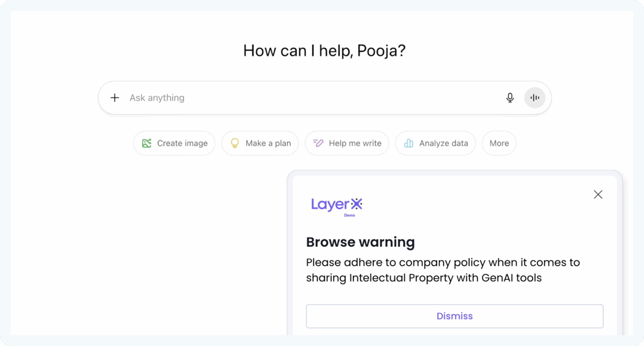Click the How can I help, Pooja? heading
This screenshot has height=346, width=644.
pyautogui.click(x=324, y=51)
